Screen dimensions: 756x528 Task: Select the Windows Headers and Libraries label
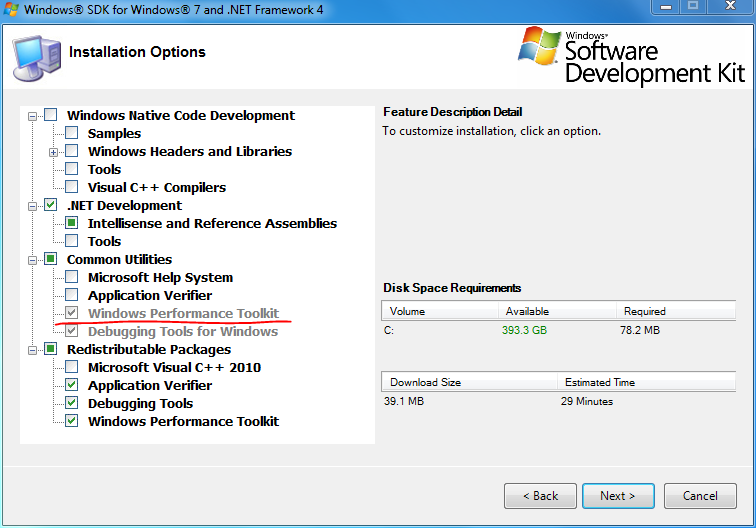[190, 151]
